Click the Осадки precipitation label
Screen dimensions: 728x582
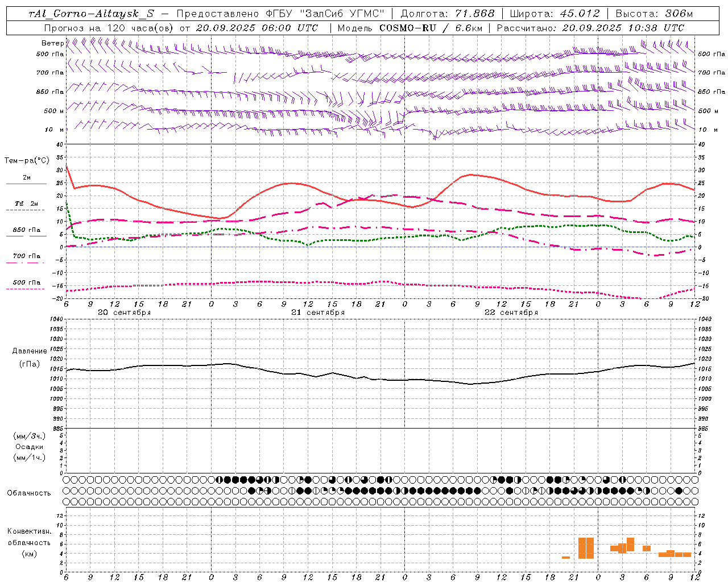coord(30,447)
